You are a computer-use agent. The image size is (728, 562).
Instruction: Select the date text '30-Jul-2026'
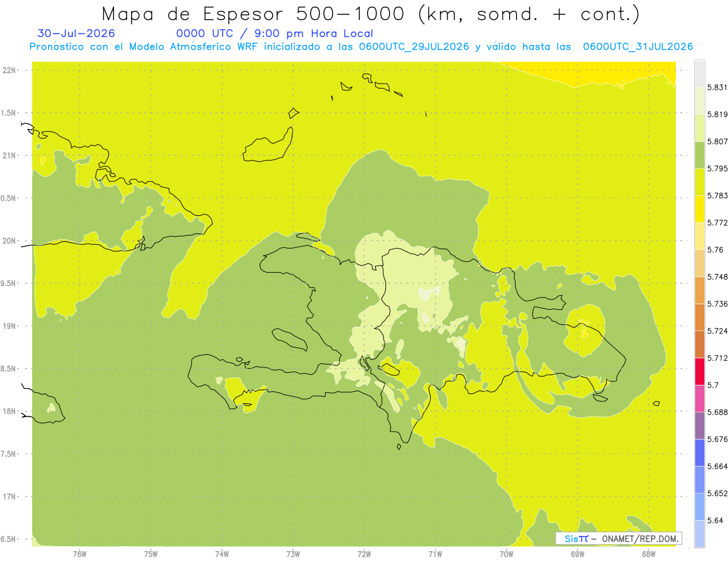pos(76,33)
